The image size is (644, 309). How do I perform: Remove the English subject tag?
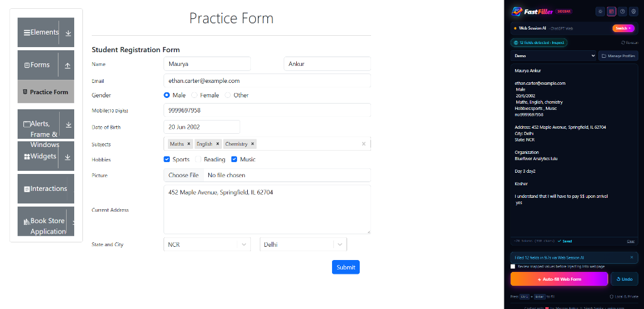coord(217,144)
